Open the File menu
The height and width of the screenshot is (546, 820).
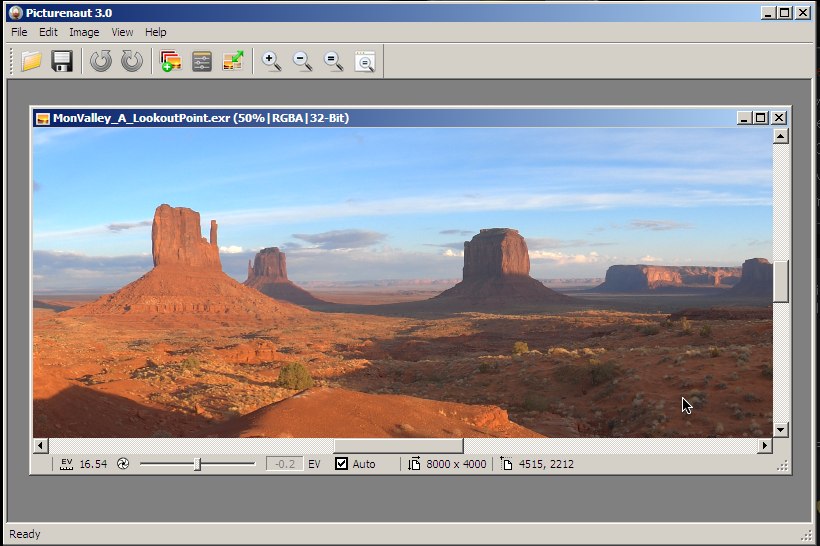coord(19,32)
